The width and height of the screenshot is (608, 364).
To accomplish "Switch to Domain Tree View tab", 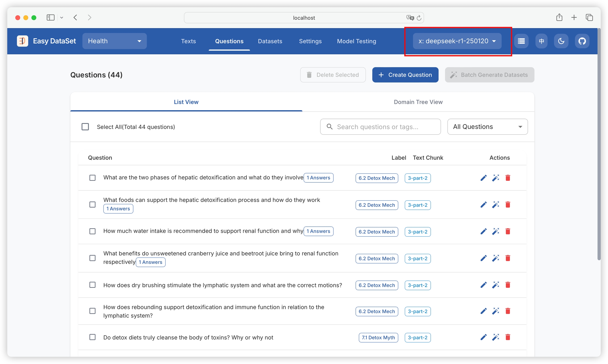I will click(x=418, y=102).
